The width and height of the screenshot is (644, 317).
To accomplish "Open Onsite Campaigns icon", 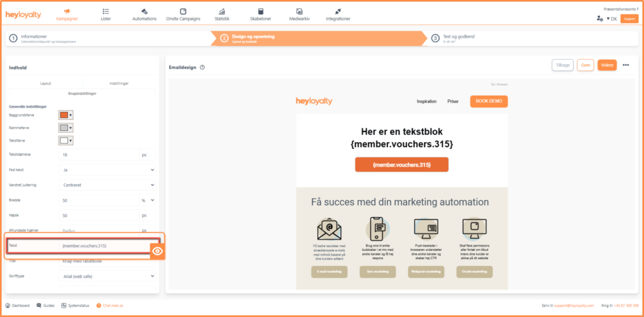I will pos(183,11).
